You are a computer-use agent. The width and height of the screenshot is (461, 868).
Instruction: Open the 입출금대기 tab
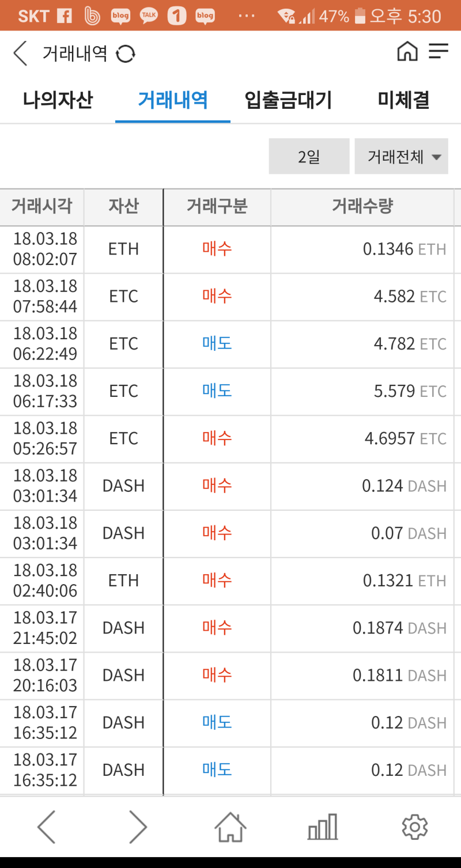[x=288, y=100]
